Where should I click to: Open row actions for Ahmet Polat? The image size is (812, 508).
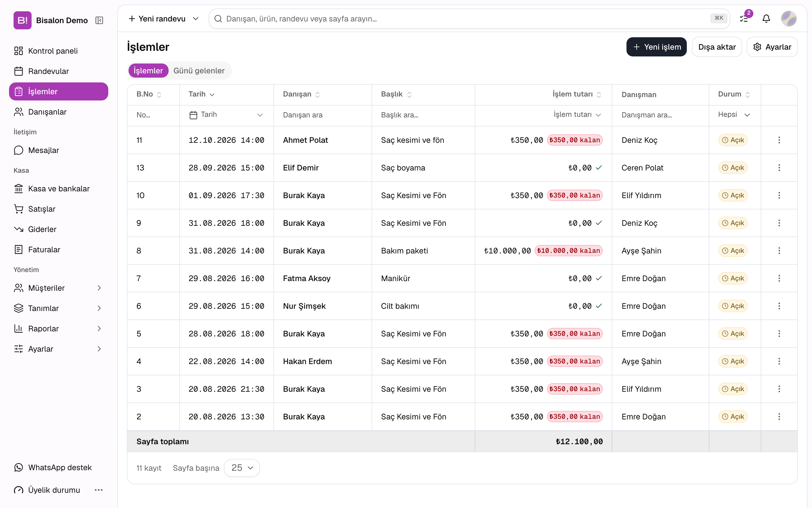779,140
